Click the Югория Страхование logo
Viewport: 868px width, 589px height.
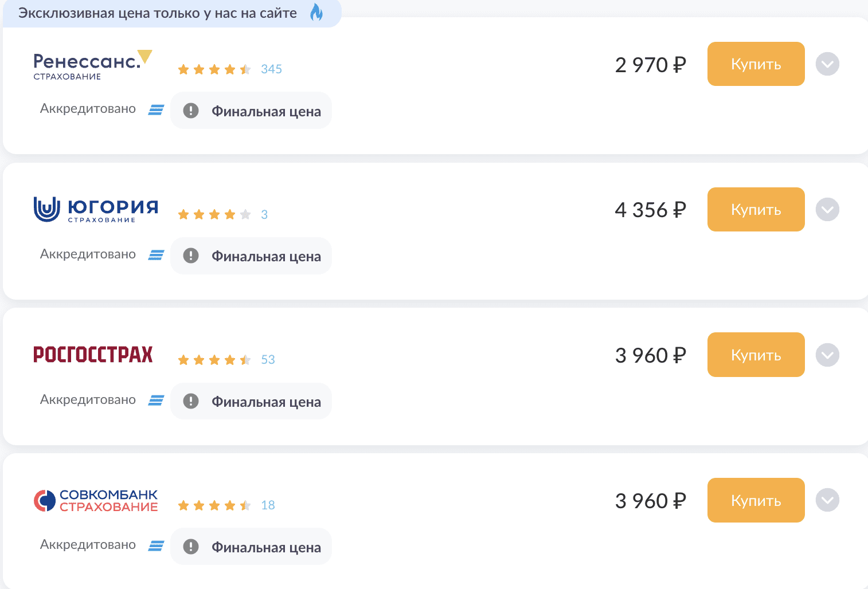[x=96, y=209]
